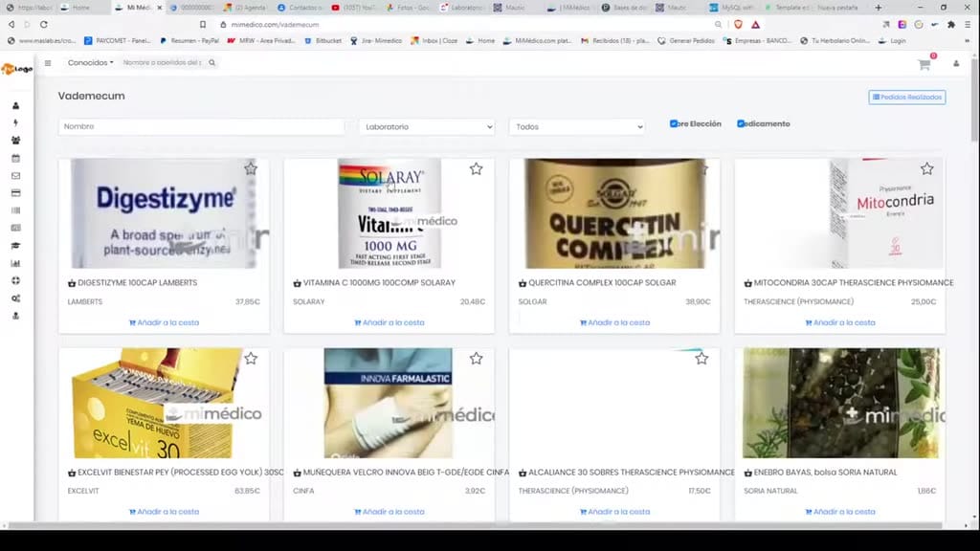Open the bar chart statistics sidebar icon
This screenshot has height=551, width=980.
pyautogui.click(x=15, y=263)
